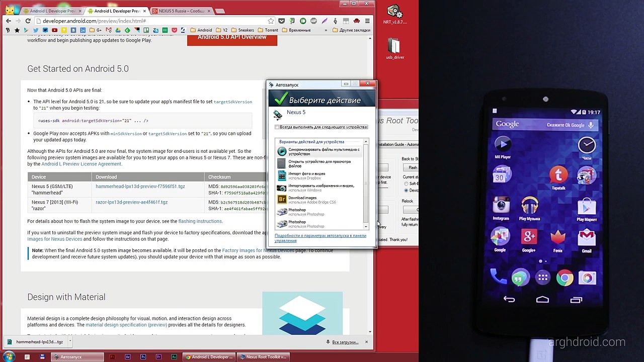Click the Chrome back arrow
Viewport: 644px width, 362px height.
(8, 21)
